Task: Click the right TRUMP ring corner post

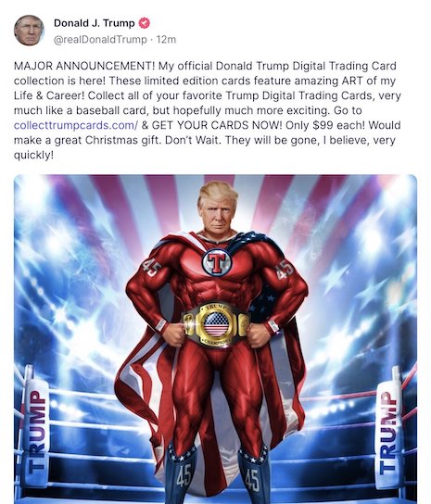Action: [x=389, y=431]
